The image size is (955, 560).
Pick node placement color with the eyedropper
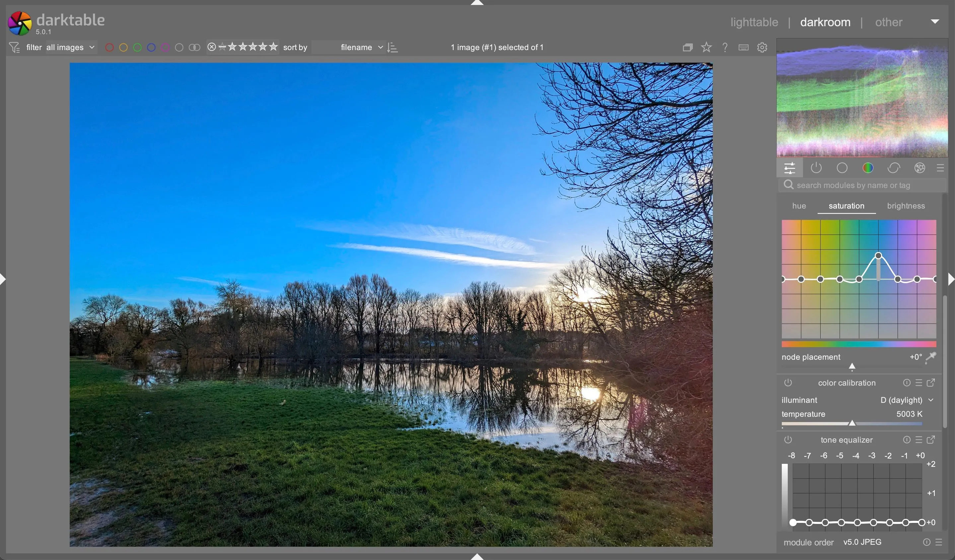coord(932,357)
